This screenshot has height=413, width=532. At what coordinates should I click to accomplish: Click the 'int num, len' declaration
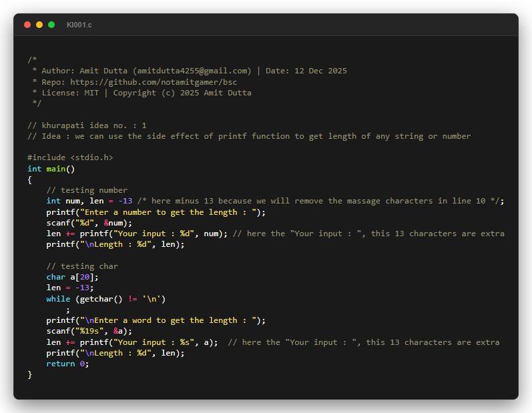[75, 201]
